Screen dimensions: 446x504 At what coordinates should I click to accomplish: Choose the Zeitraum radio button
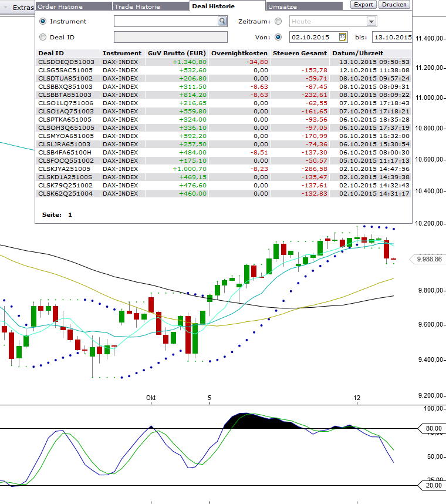coord(278,21)
